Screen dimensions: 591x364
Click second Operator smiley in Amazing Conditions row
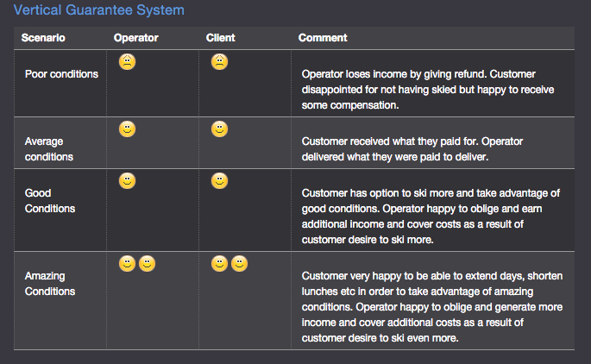tap(148, 264)
